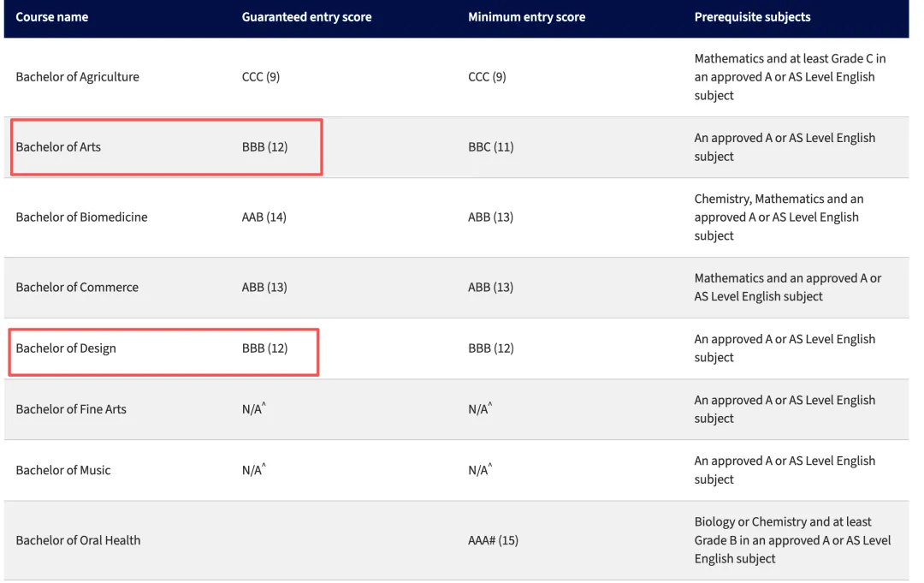The height and width of the screenshot is (583, 924).
Task: Click the AAB (14) guaranteed score for Biomedicine
Action: (264, 217)
